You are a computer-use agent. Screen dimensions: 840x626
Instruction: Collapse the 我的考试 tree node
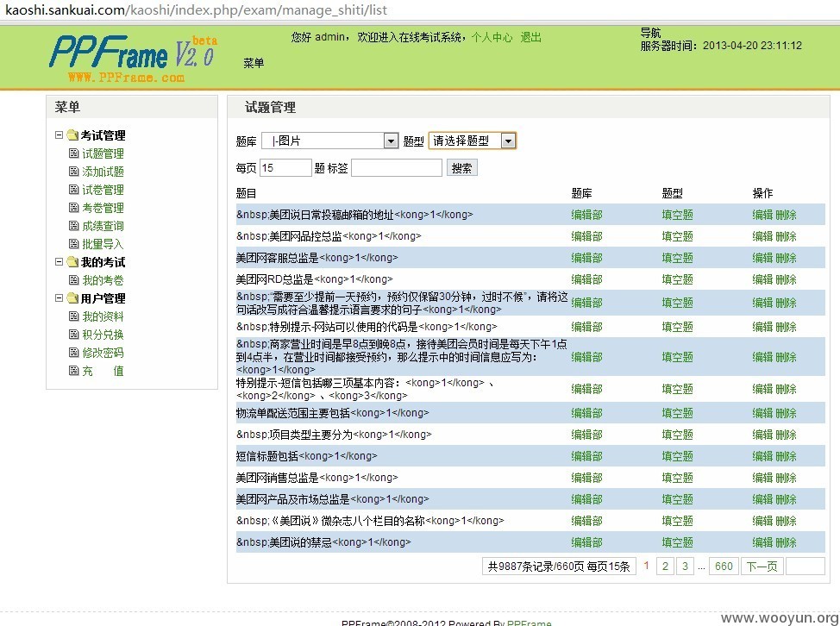(x=60, y=262)
